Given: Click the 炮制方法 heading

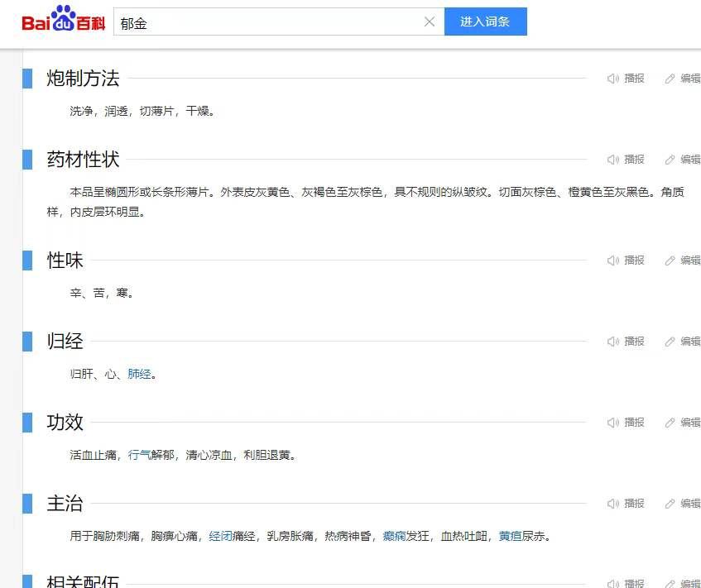Looking at the screenshot, I should click(x=83, y=79).
